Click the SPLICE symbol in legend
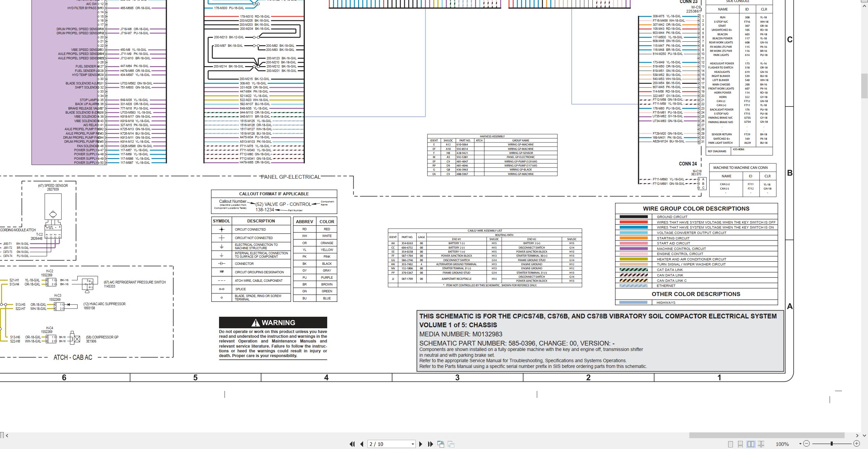868x449 pixels. (222, 289)
